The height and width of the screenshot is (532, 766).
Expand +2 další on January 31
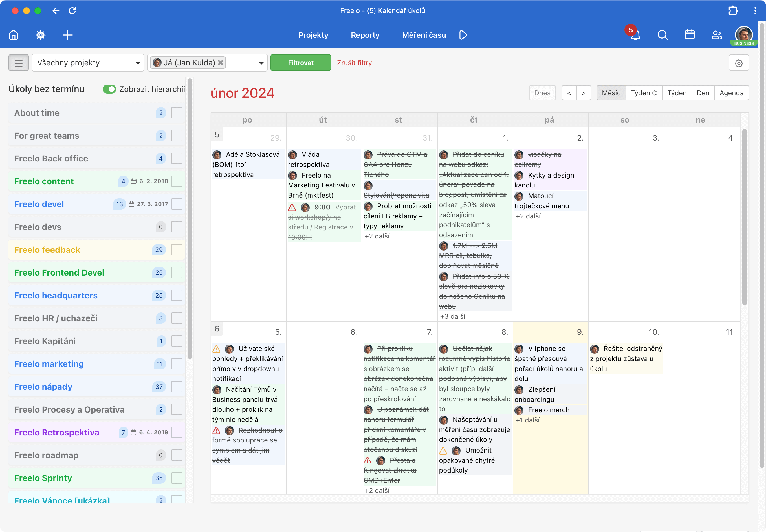pos(377,236)
